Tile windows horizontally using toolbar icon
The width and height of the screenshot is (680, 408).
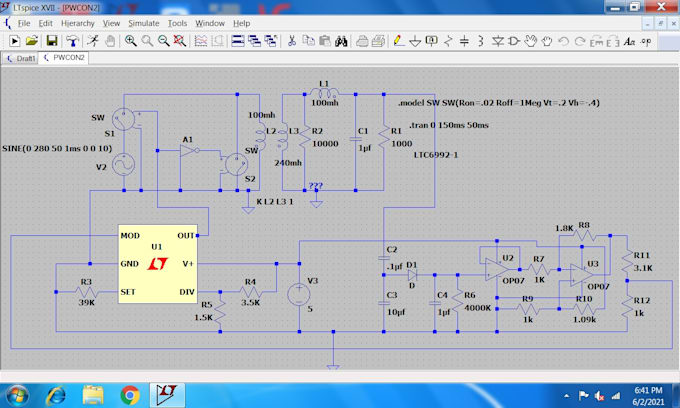click(x=238, y=41)
